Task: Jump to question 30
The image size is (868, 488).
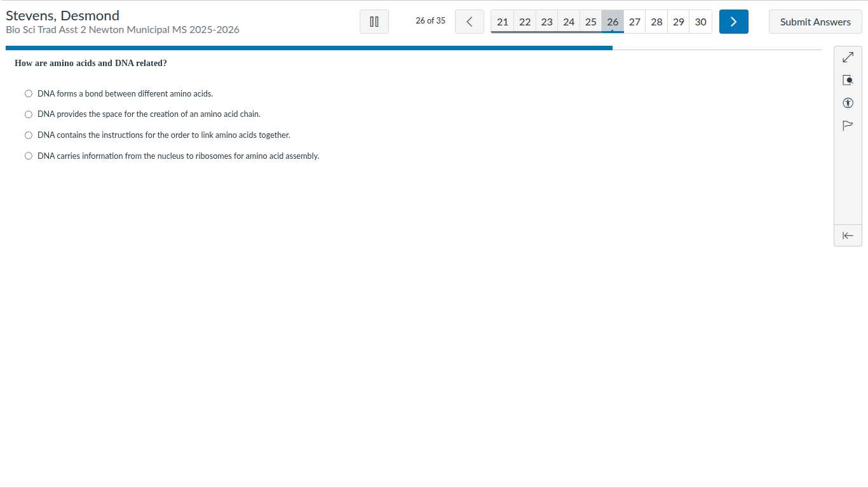Action: coord(701,22)
